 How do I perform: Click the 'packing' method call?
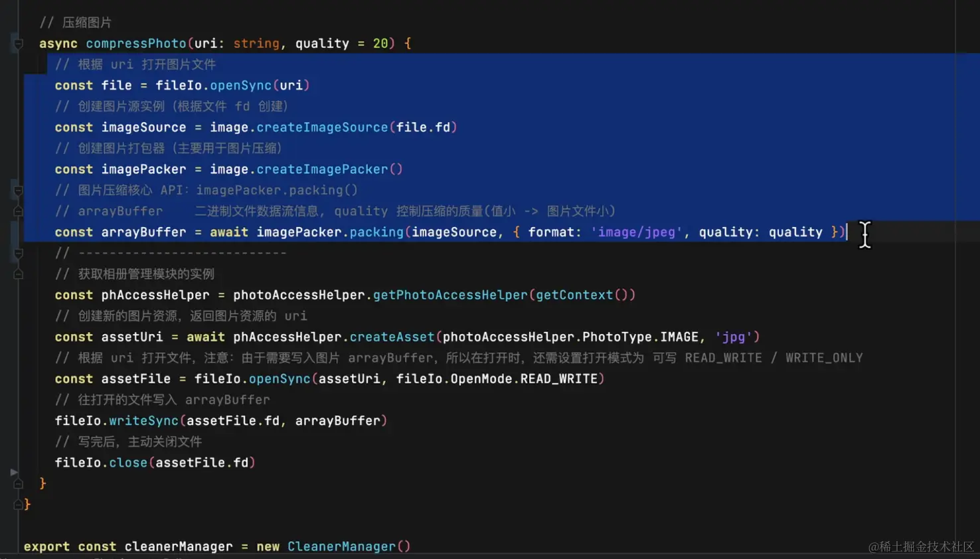click(376, 232)
